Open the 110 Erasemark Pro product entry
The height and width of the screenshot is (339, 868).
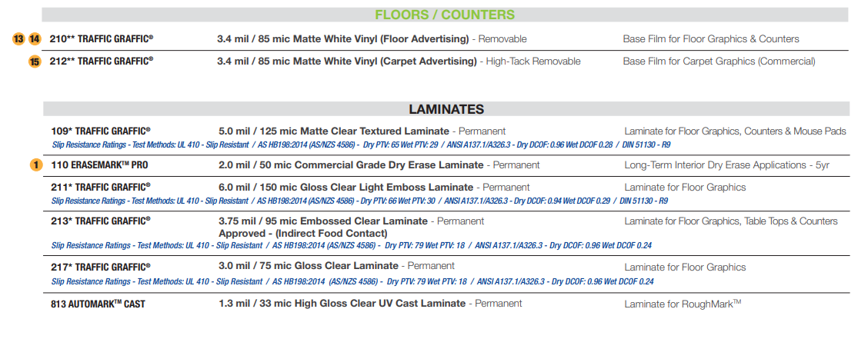coord(99,165)
